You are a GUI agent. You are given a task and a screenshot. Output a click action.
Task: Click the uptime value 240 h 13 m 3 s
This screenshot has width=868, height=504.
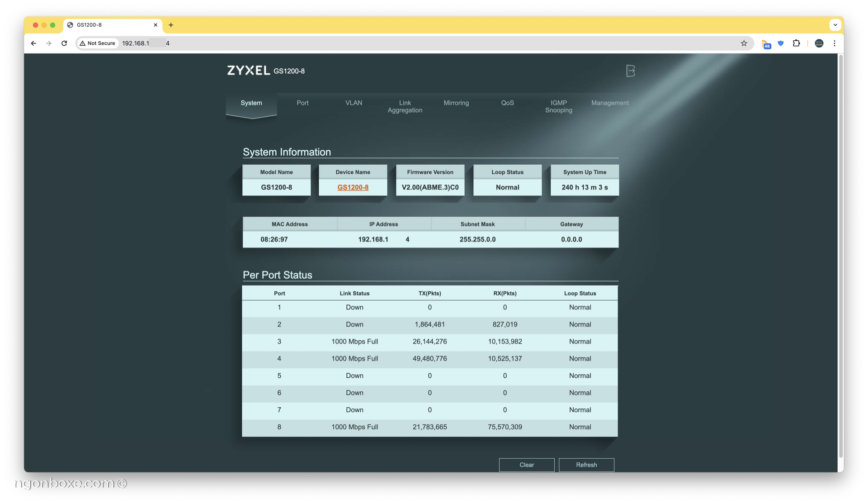pyautogui.click(x=585, y=187)
